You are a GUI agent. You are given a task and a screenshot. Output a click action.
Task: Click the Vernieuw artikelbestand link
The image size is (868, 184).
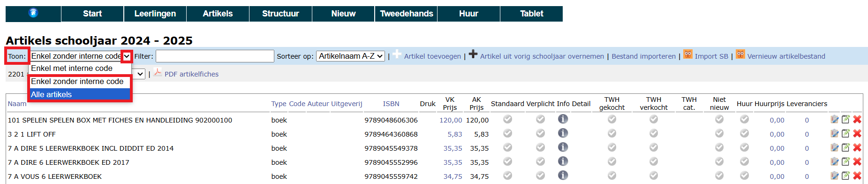tap(786, 56)
